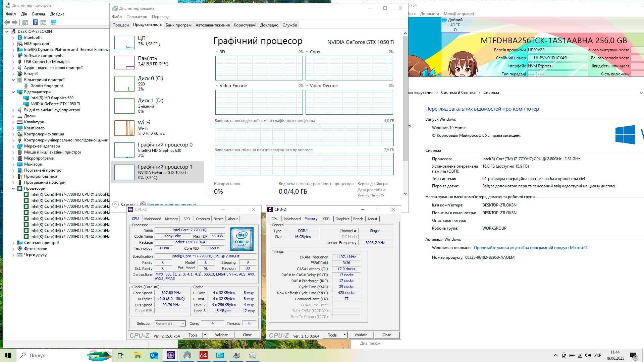
Task: Open Mainboard tab in left CPU-Z
Action: pyautogui.click(x=153, y=219)
